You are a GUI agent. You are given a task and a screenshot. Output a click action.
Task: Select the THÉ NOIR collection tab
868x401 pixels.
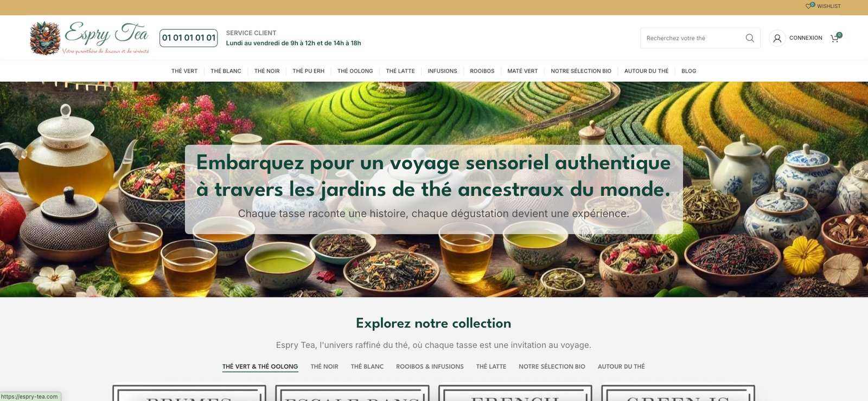[324, 367]
